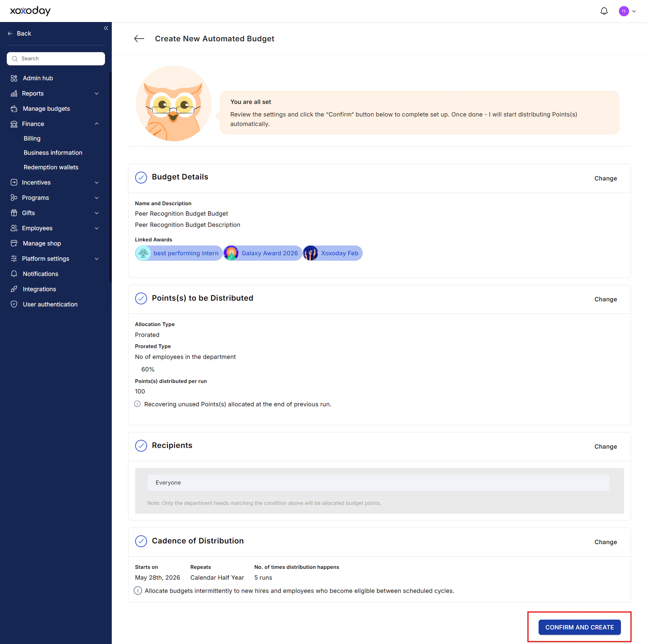Click the sidebar Search field

point(56,59)
